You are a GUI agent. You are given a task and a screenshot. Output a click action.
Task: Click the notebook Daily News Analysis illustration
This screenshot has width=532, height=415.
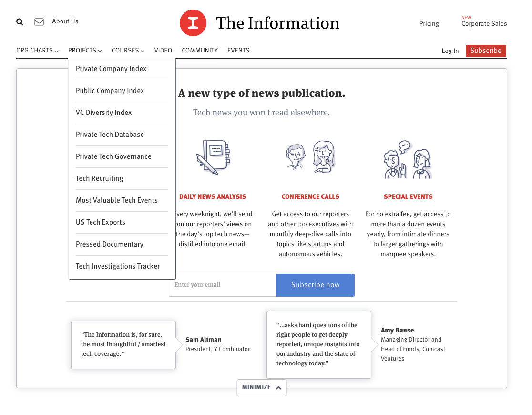tap(213, 157)
